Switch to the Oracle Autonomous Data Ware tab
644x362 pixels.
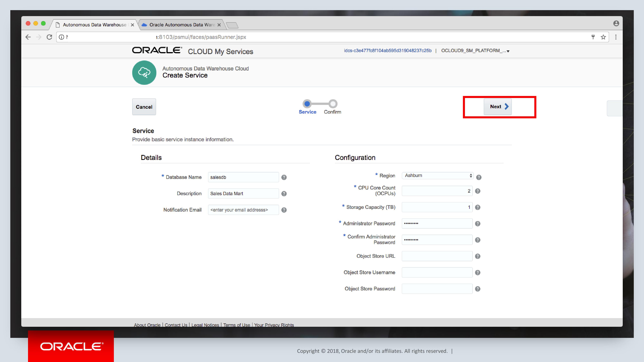click(x=182, y=25)
